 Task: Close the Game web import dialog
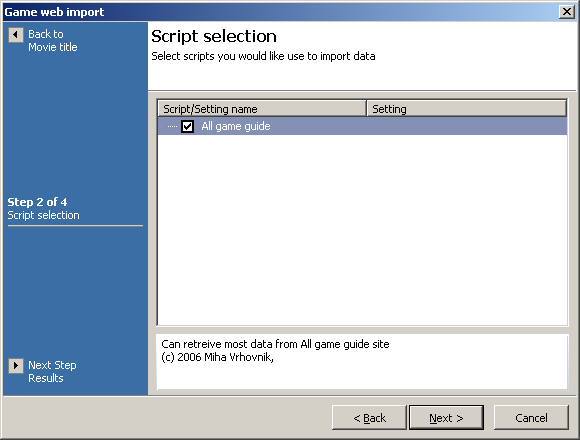[566, 12]
